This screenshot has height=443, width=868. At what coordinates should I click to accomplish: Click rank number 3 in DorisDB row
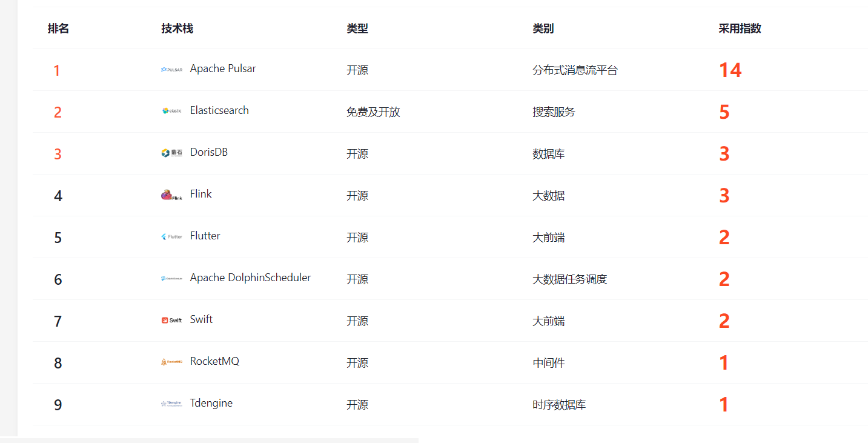click(x=58, y=155)
